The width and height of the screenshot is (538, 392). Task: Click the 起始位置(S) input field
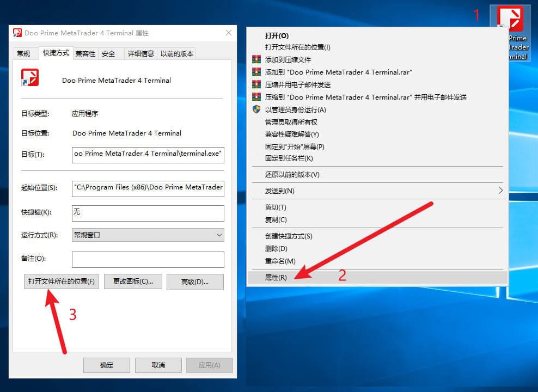coord(148,188)
